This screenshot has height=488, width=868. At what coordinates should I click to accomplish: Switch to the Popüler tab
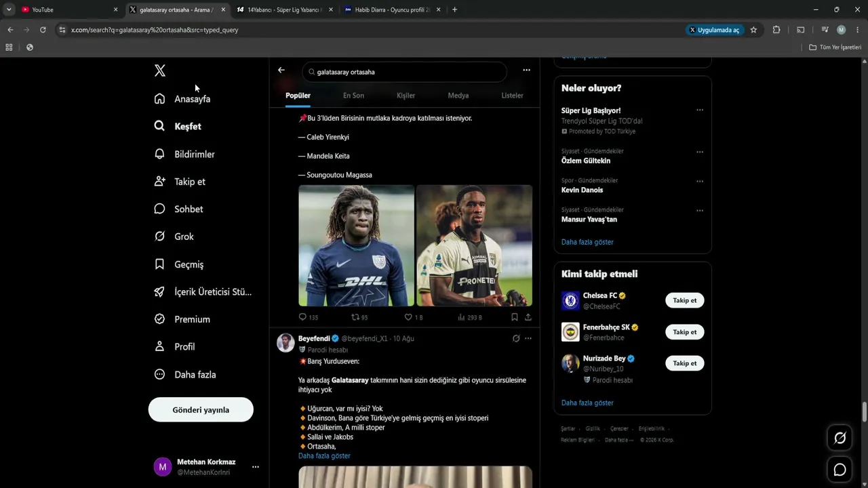[298, 96]
